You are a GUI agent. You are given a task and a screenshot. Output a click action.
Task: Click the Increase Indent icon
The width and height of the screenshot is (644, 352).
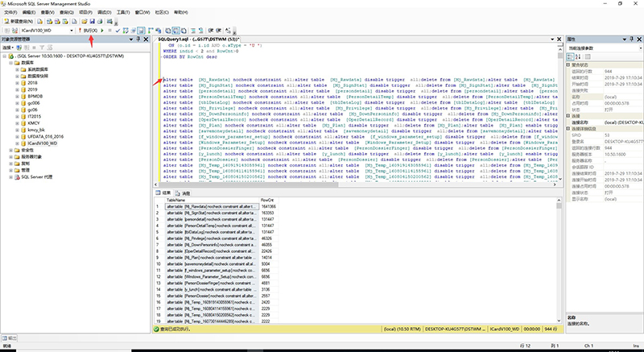pyautogui.click(x=218, y=31)
